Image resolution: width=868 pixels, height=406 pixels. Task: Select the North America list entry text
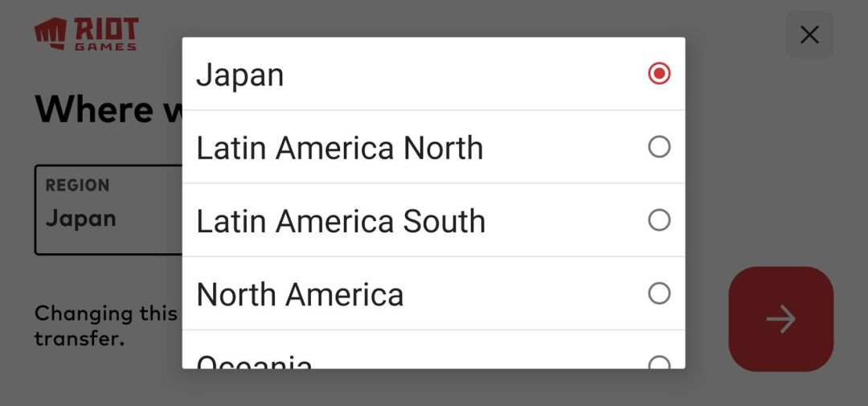[x=300, y=294]
